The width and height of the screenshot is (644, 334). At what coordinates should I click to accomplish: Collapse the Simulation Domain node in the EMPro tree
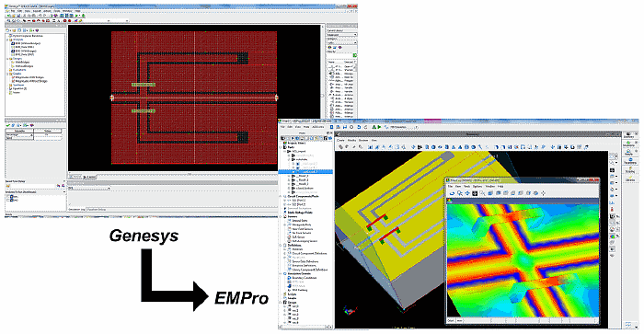[x=280, y=273]
